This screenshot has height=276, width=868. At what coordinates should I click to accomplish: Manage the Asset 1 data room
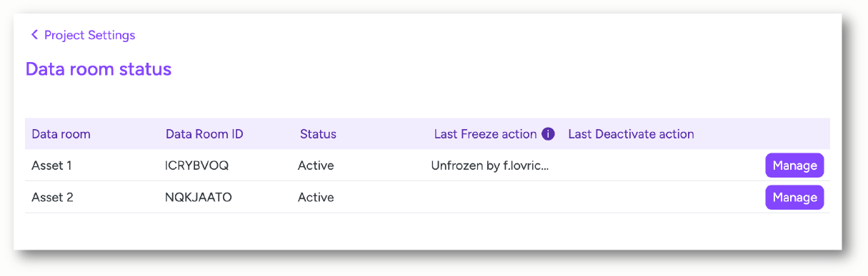click(x=794, y=165)
